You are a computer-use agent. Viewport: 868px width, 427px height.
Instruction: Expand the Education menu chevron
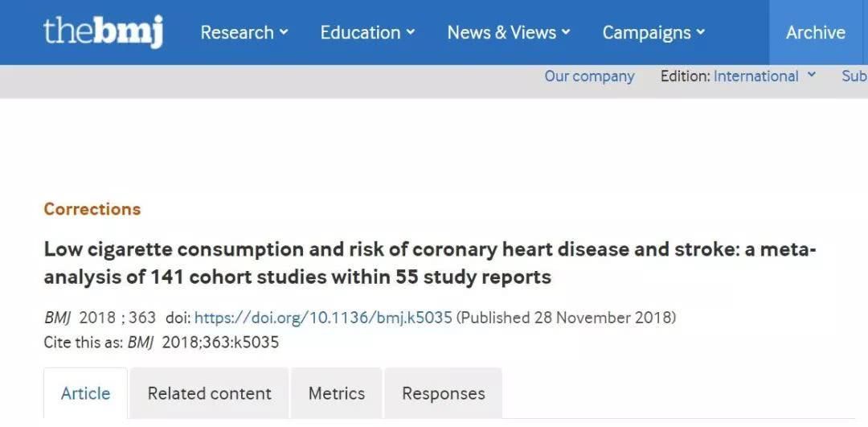point(410,32)
